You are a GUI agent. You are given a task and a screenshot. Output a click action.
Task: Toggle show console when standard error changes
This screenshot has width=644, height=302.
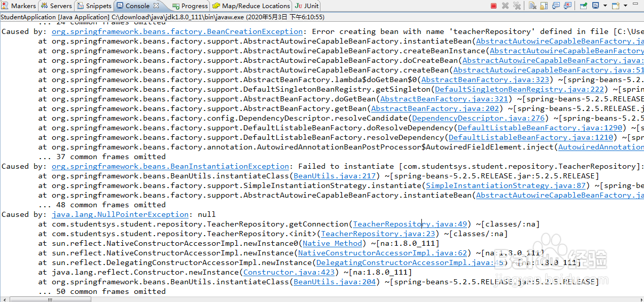point(567,6)
